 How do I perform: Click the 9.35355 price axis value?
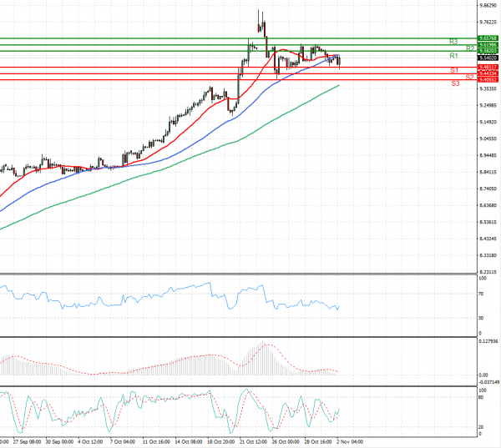488,88
